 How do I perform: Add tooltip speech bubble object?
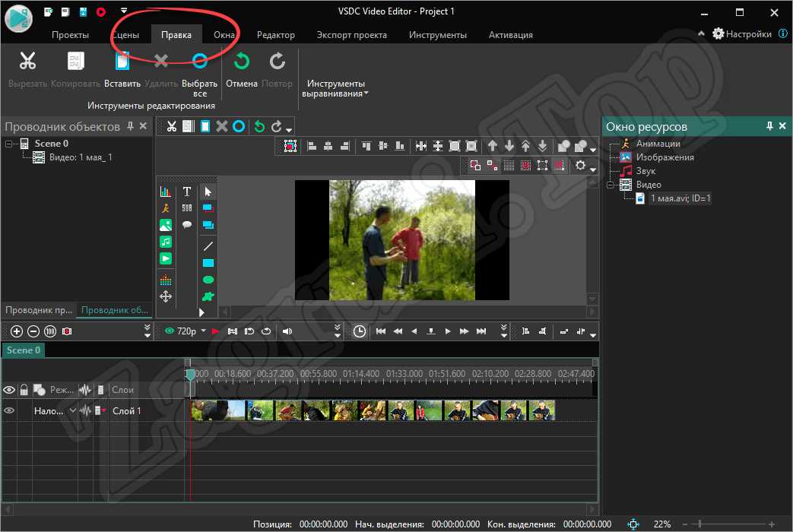(186, 224)
